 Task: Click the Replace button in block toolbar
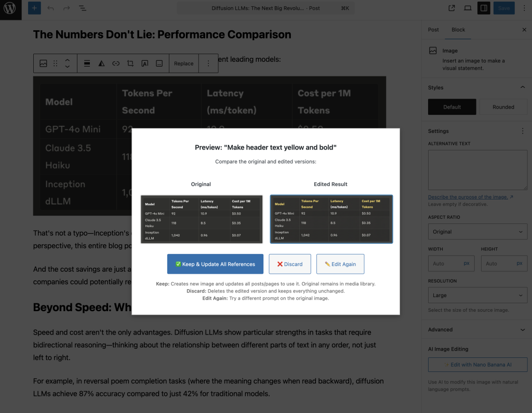pyautogui.click(x=183, y=63)
